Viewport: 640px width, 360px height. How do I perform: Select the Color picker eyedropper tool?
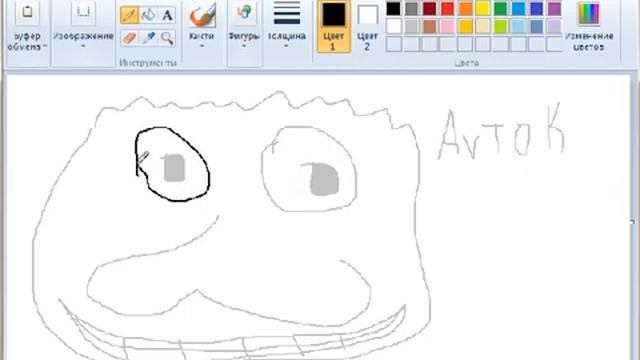click(148, 38)
